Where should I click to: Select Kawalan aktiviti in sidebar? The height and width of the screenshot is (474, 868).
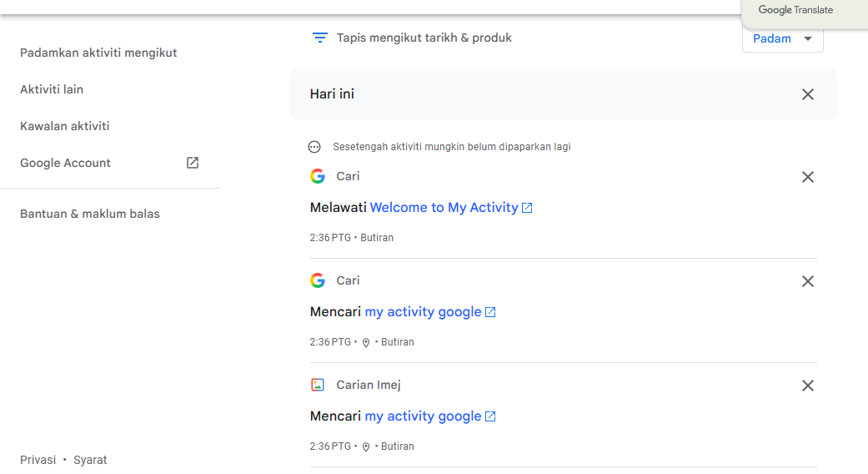65,126
